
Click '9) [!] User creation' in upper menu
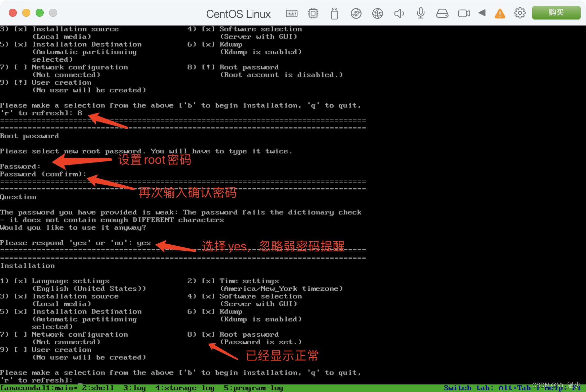[46, 83]
